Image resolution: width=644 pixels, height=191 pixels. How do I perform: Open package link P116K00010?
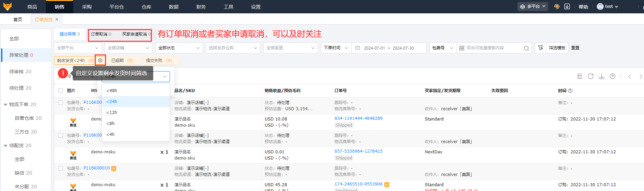click(x=96, y=168)
